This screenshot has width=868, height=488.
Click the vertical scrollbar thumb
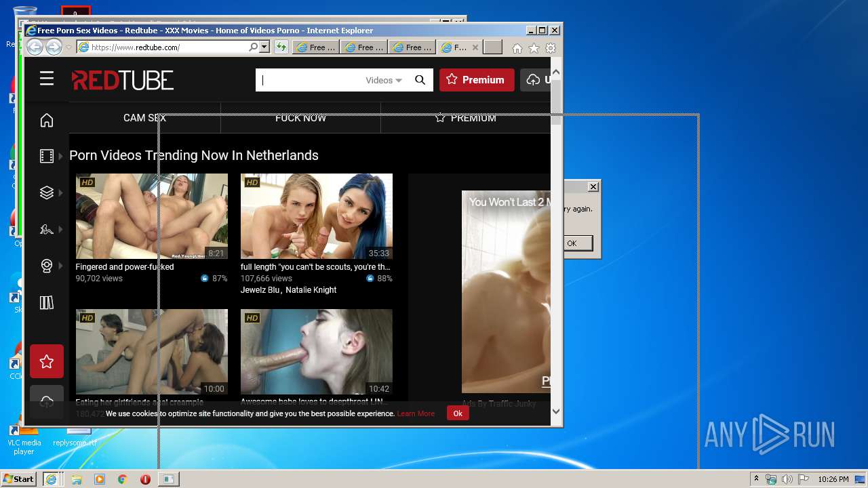click(x=556, y=102)
